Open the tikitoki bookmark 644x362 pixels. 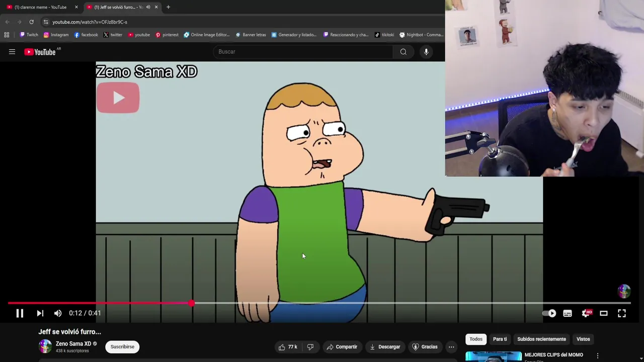384,35
